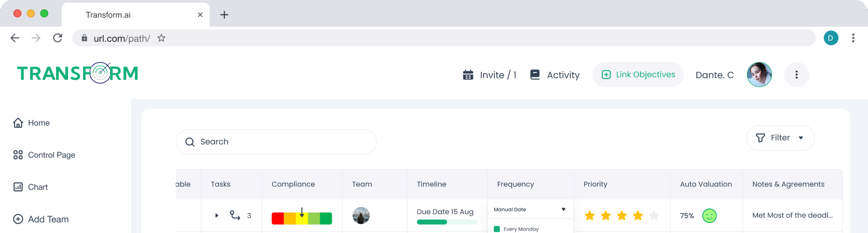This screenshot has width=868, height=233.
Task: Click the Transform radar logo
Action: coord(78,73)
